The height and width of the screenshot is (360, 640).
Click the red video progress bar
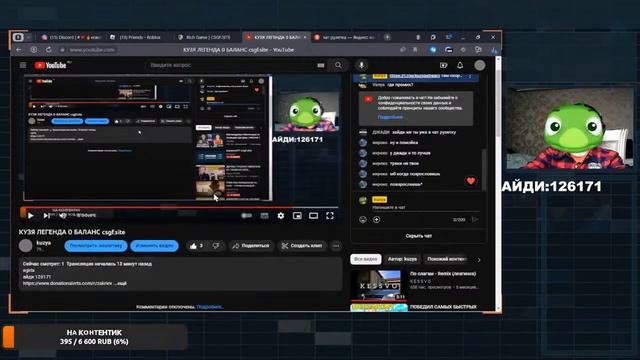point(180,207)
